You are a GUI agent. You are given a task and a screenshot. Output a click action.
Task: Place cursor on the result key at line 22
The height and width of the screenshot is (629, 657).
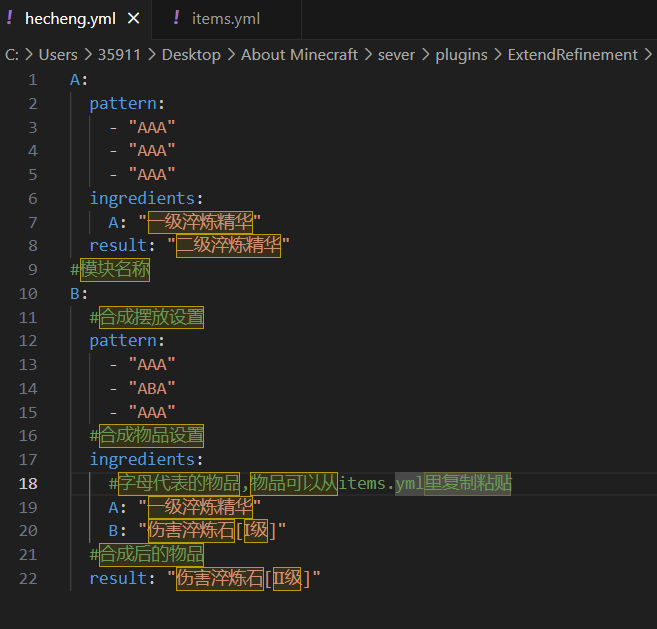(x=116, y=578)
